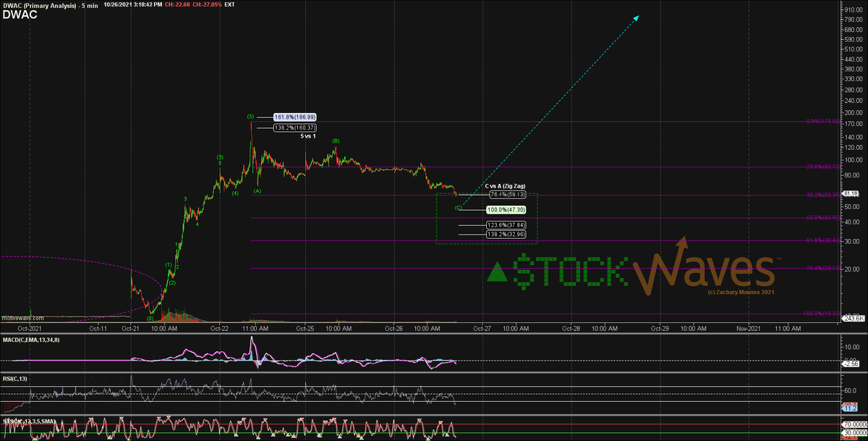Open the Stochastic (12,3,5,SMA) study label
This screenshot has width=868, height=441.
(30, 420)
